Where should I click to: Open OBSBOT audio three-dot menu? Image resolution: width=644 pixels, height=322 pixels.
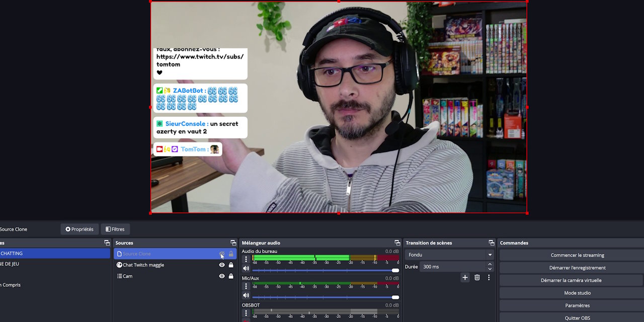(246, 313)
